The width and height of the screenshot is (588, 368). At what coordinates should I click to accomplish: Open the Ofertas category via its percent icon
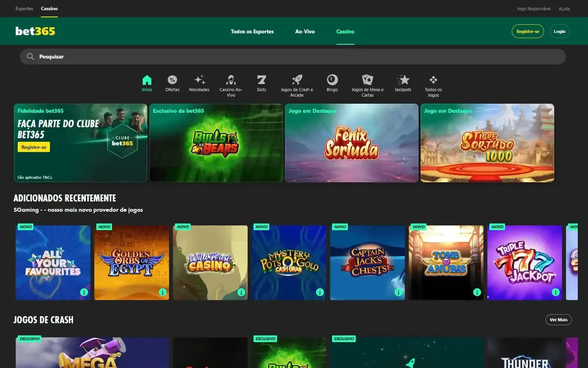pos(172,81)
